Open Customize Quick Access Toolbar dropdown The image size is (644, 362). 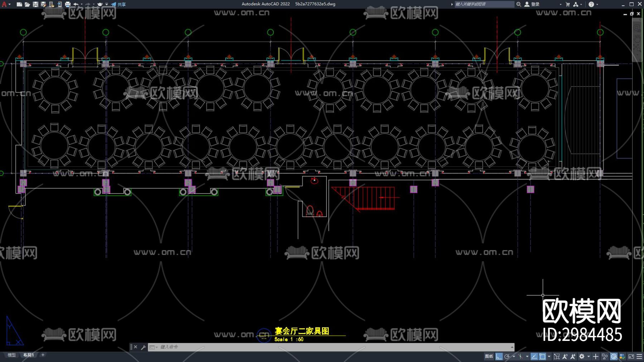[x=107, y=4]
